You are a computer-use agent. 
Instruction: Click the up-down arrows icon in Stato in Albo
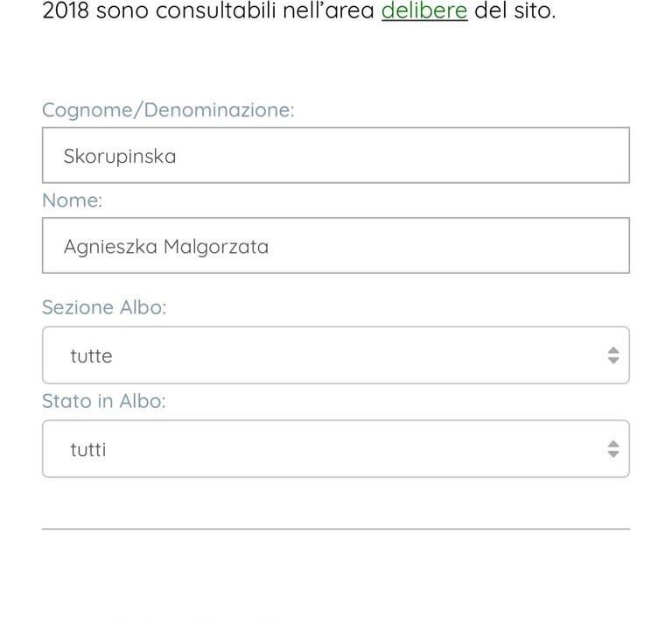[612, 449]
